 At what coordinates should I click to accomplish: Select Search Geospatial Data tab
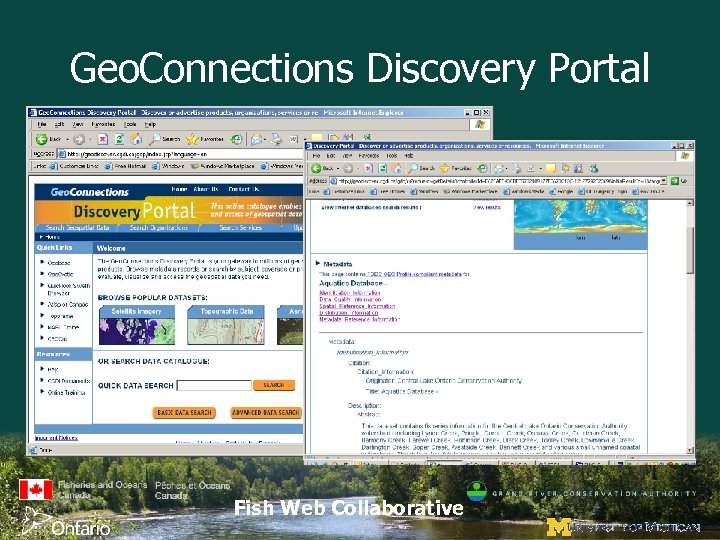point(77,227)
